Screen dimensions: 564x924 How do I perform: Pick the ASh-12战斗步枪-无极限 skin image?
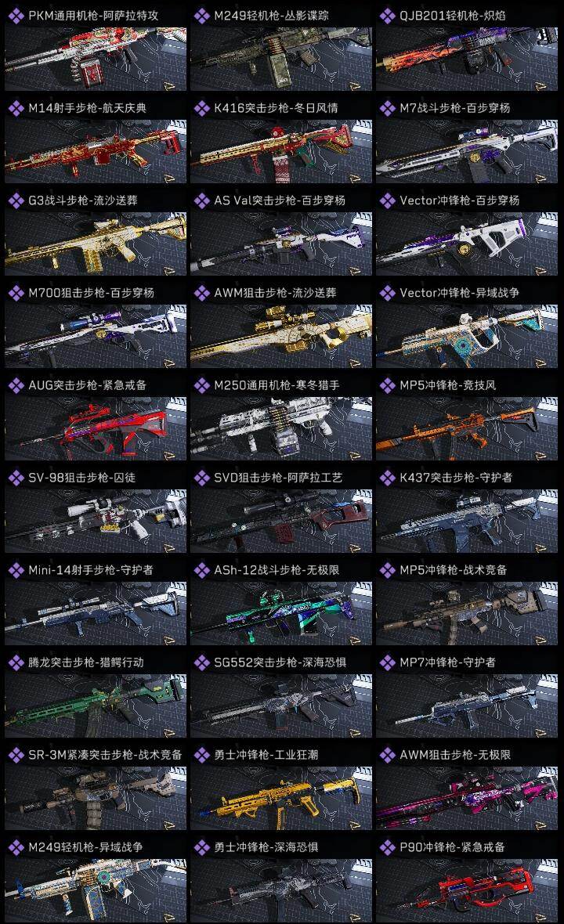point(281,613)
